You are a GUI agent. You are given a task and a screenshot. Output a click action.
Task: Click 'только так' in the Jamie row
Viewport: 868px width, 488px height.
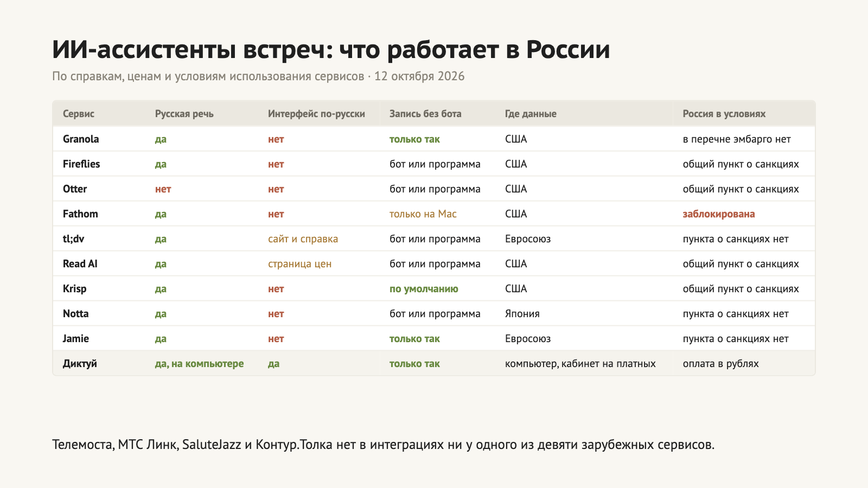click(x=414, y=338)
